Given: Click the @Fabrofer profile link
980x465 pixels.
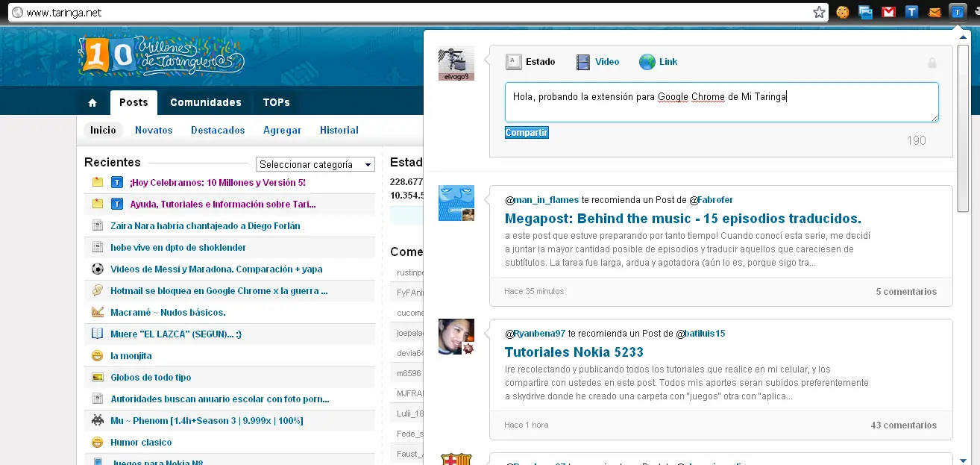Looking at the screenshot, I should pyautogui.click(x=712, y=199).
